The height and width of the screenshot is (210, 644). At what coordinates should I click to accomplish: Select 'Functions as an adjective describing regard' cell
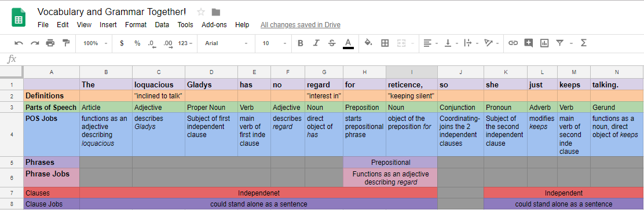tap(390, 178)
